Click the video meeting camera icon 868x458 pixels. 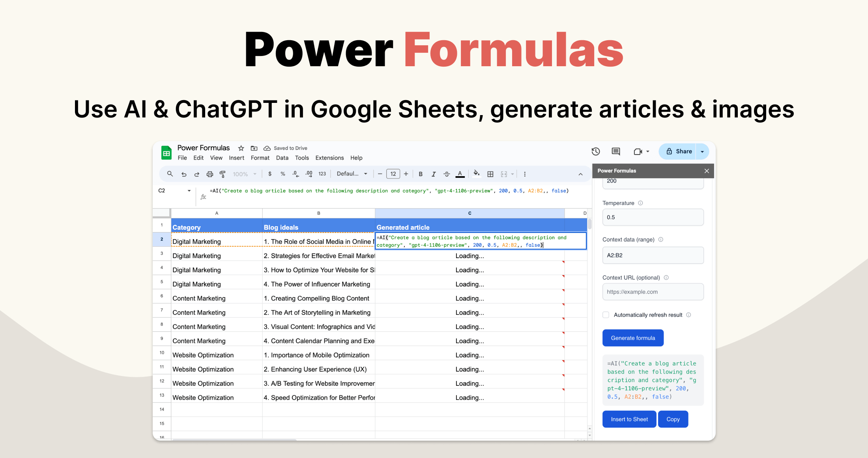pos(638,151)
